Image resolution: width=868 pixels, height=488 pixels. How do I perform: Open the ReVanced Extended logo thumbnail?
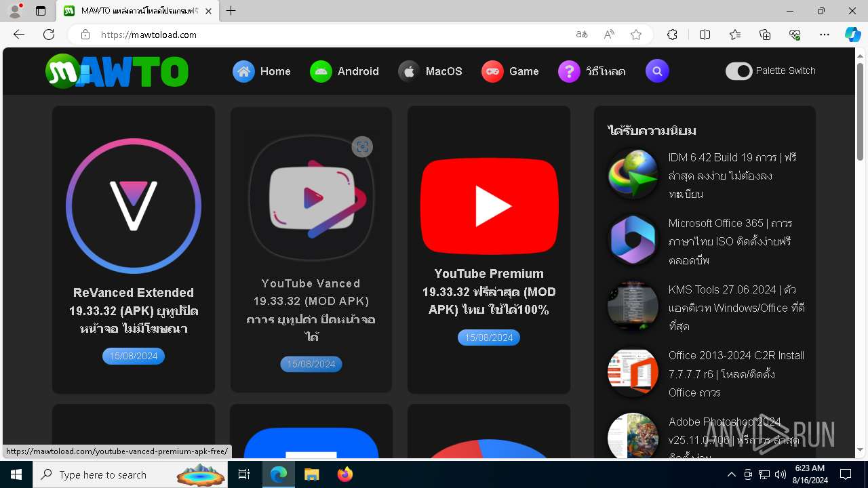(x=134, y=206)
